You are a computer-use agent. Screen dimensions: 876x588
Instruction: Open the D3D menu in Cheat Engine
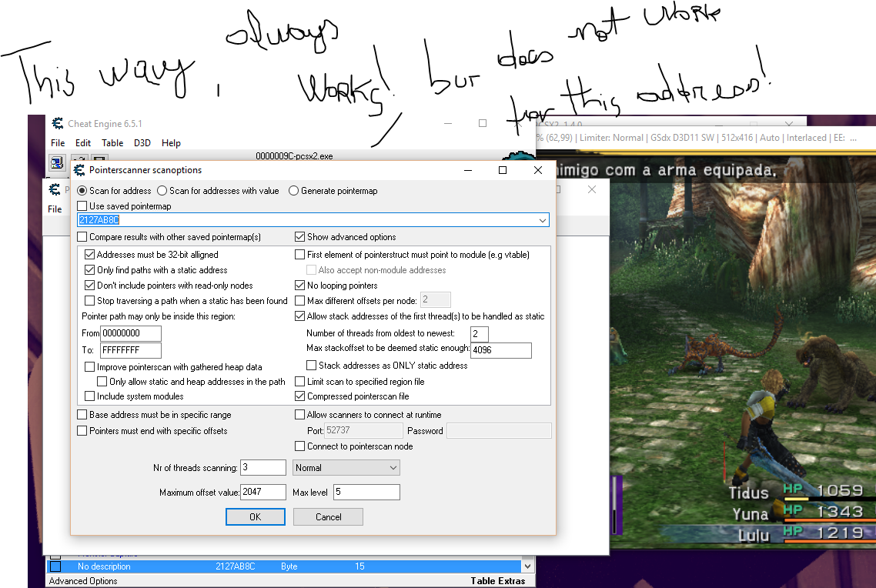(x=142, y=142)
